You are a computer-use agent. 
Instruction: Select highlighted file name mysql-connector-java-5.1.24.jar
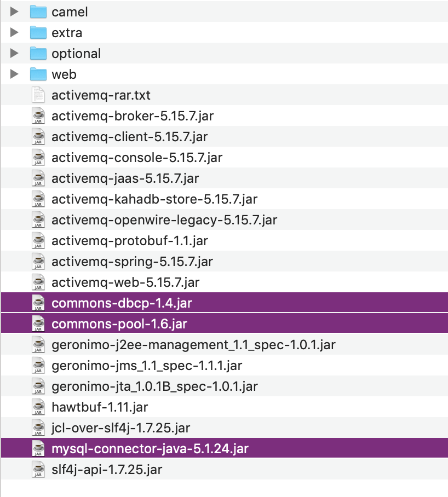[x=150, y=449]
